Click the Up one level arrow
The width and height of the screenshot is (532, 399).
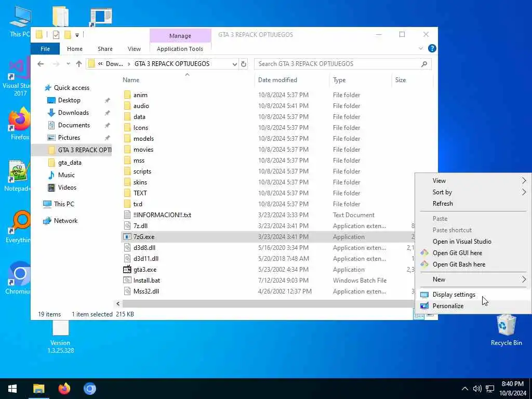tap(79, 64)
